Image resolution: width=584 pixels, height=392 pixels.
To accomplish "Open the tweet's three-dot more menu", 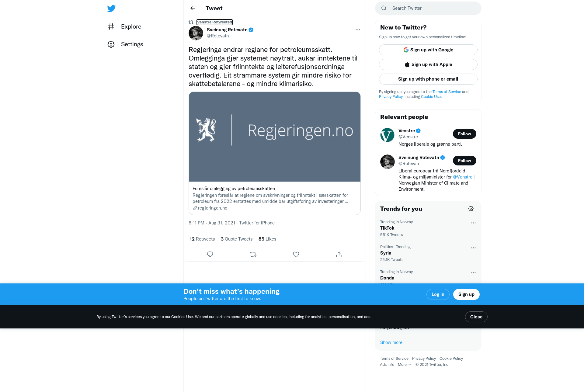I will (x=358, y=30).
